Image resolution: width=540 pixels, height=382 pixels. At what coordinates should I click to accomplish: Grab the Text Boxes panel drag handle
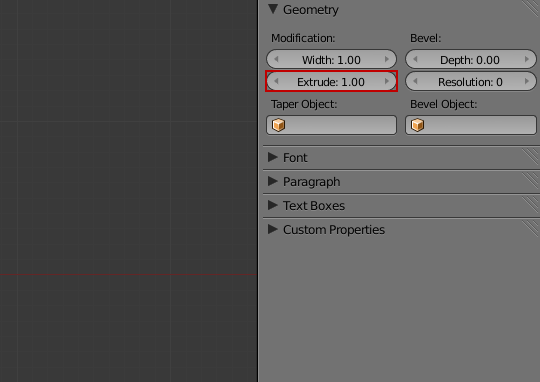pos(531,205)
